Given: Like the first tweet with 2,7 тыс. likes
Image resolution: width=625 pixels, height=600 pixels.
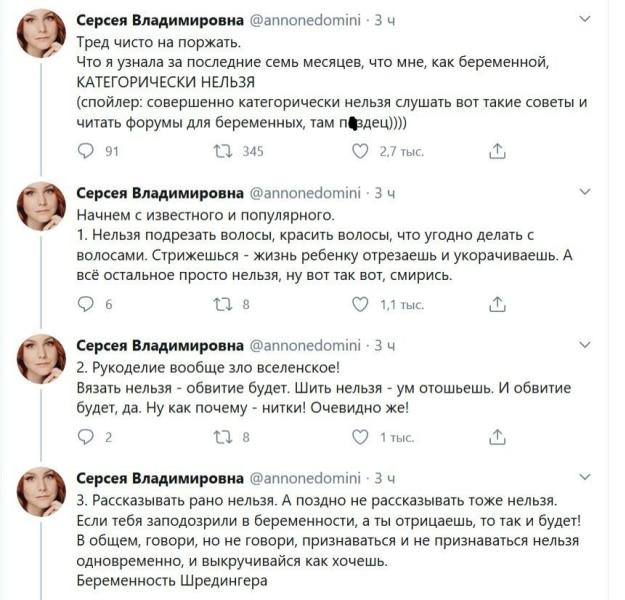Looking at the screenshot, I should (361, 151).
